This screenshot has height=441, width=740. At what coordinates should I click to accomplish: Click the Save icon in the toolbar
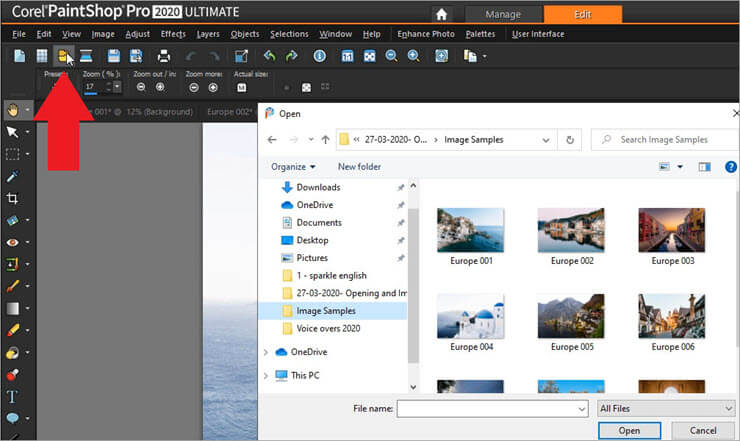pyautogui.click(x=113, y=56)
